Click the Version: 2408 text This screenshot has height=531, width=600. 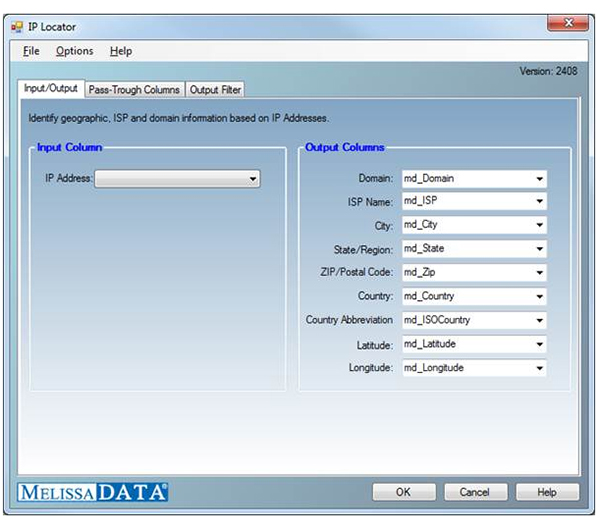pyautogui.click(x=548, y=71)
